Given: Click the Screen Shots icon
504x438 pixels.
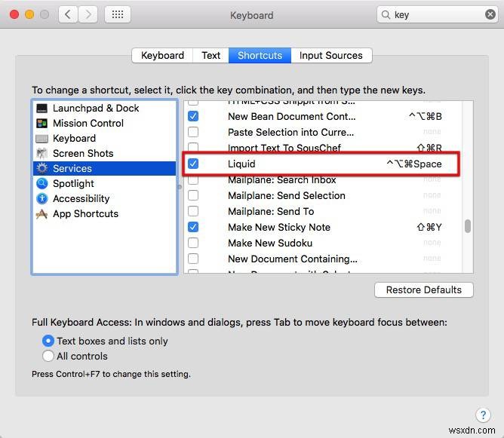Looking at the screenshot, I should pos(41,154).
